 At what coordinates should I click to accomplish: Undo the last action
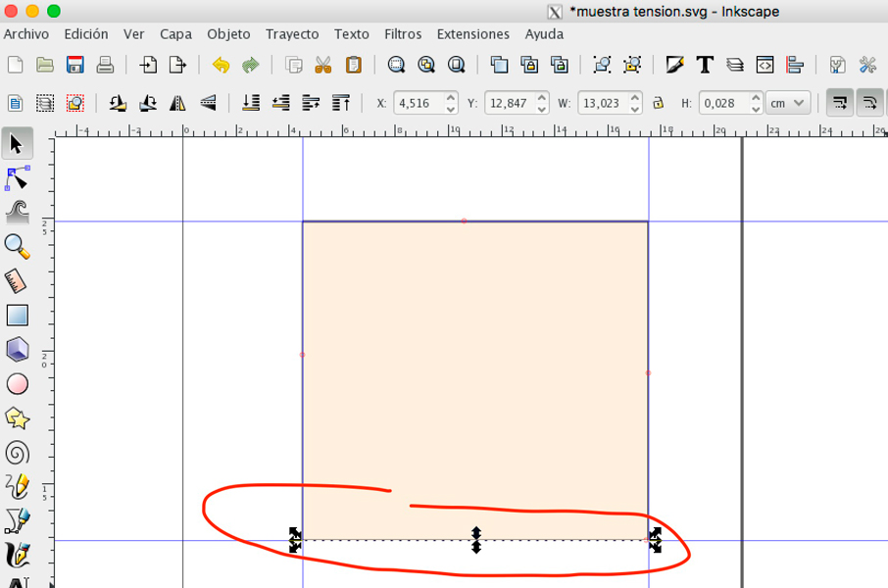point(221,65)
